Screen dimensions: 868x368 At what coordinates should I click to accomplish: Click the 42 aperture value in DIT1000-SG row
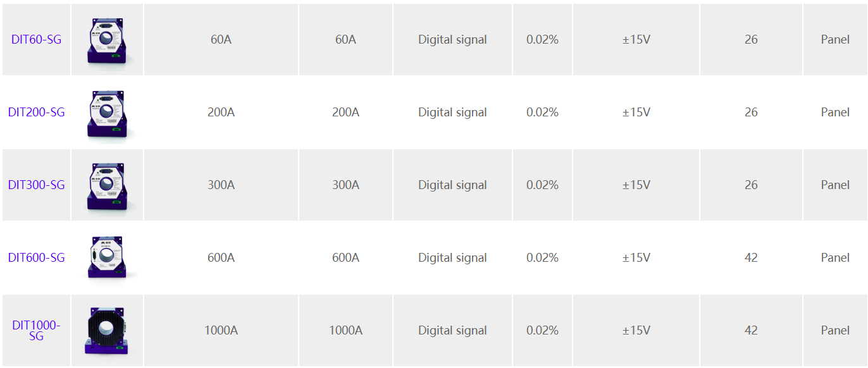pyautogui.click(x=751, y=330)
